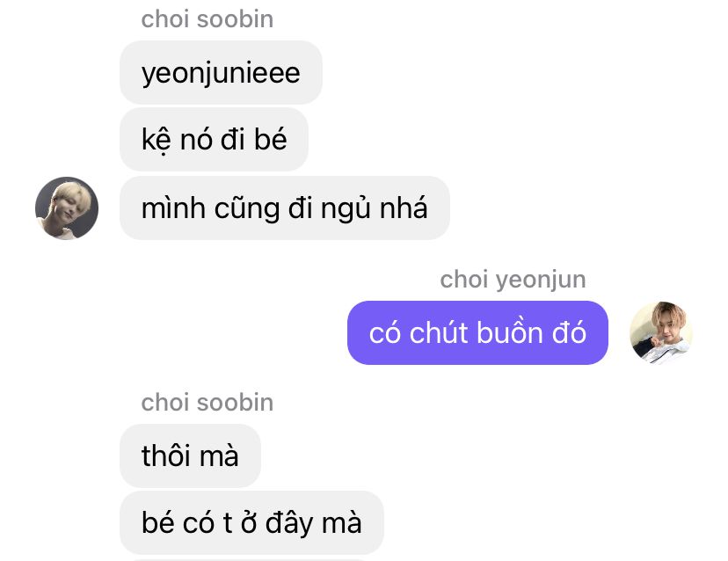Image resolution: width=728 pixels, height=561 pixels.
Task: View the sender photo beside 'mình cũng đi ngủ nhá'
Action: (x=67, y=208)
